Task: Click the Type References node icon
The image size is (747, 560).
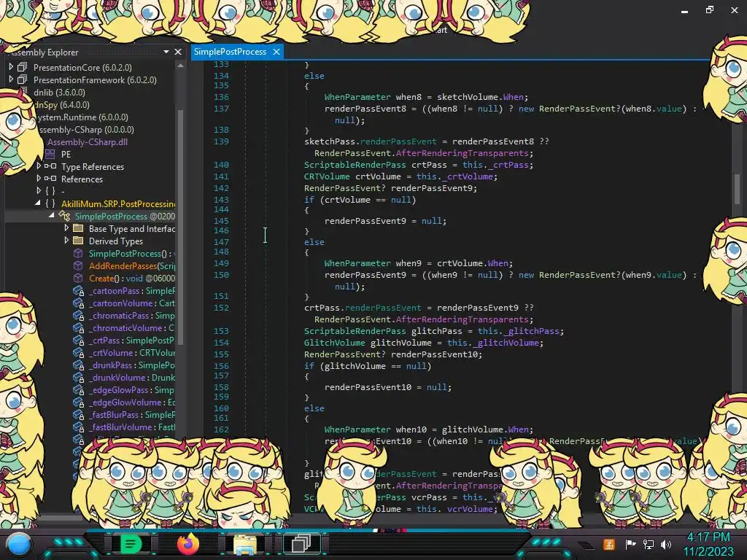Action: pos(50,166)
